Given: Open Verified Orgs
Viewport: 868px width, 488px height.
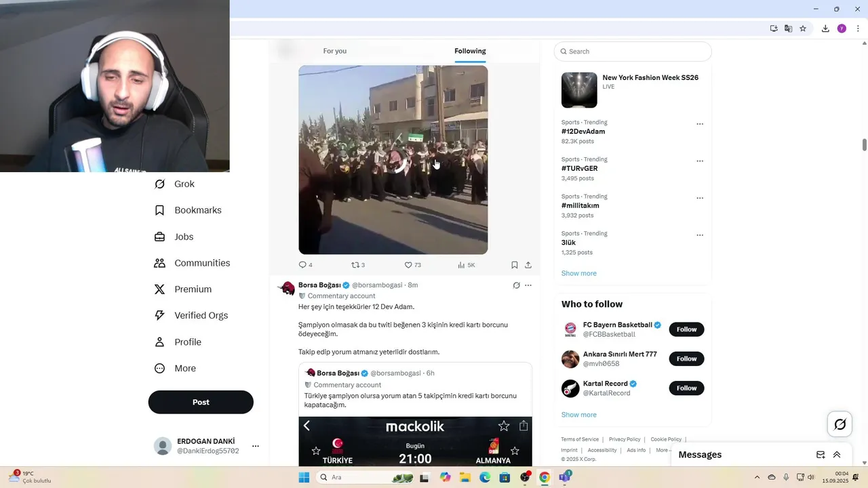Looking at the screenshot, I should (191, 315).
